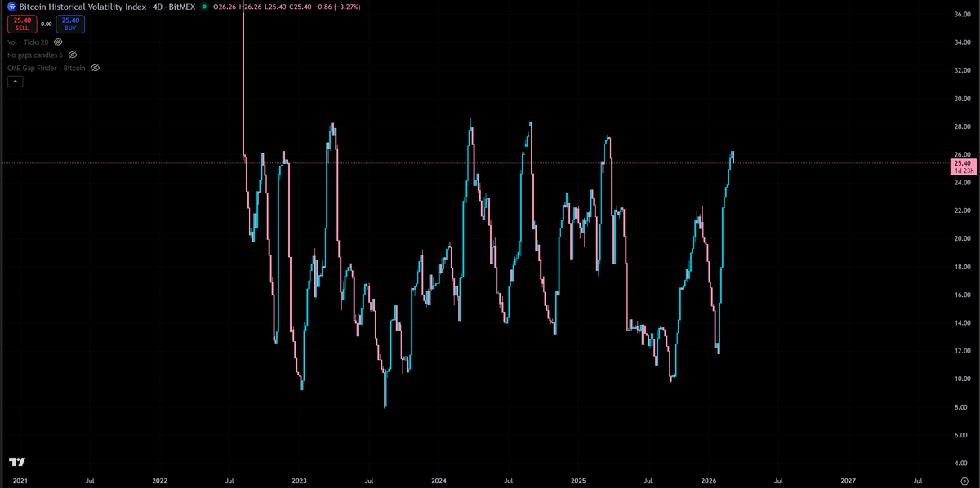Click the 2021 label on time axis

pos(20,481)
